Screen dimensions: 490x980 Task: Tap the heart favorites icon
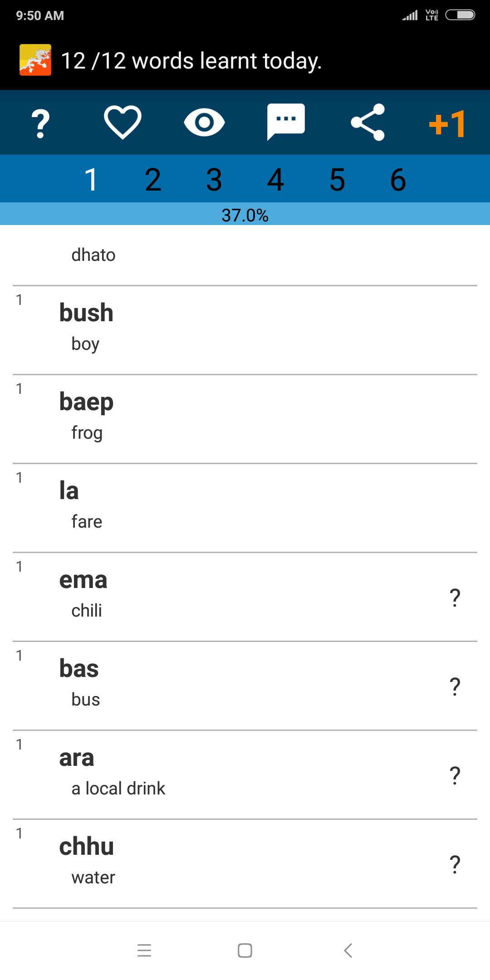pos(122,122)
